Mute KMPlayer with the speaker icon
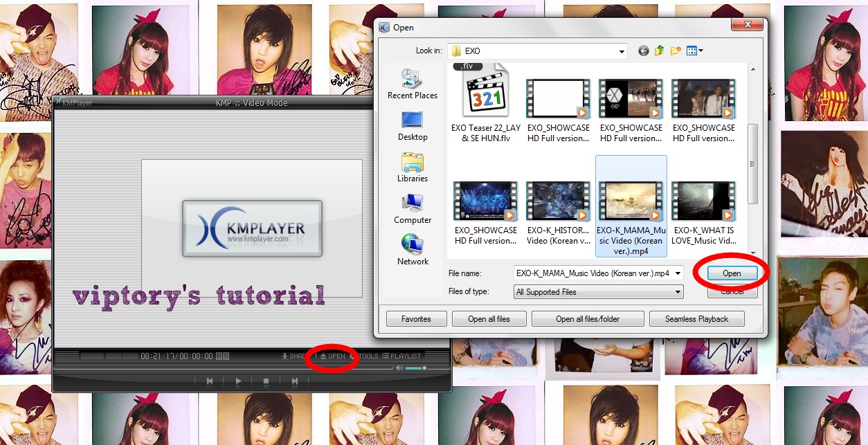 point(399,367)
